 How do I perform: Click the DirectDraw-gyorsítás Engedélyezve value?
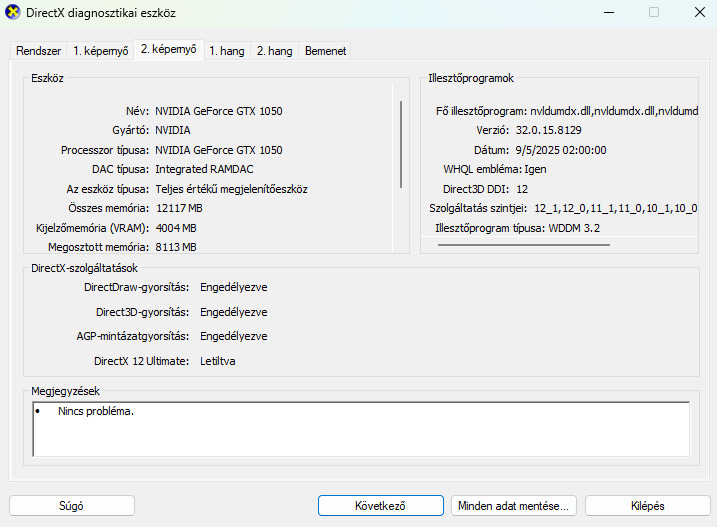(234, 287)
